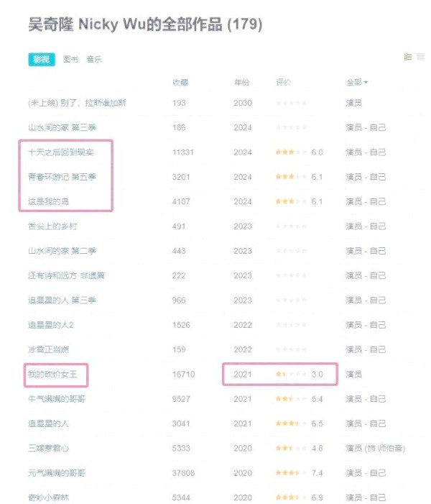
Task: Expand the 全部 role filter dropdown
Action: coord(357,83)
